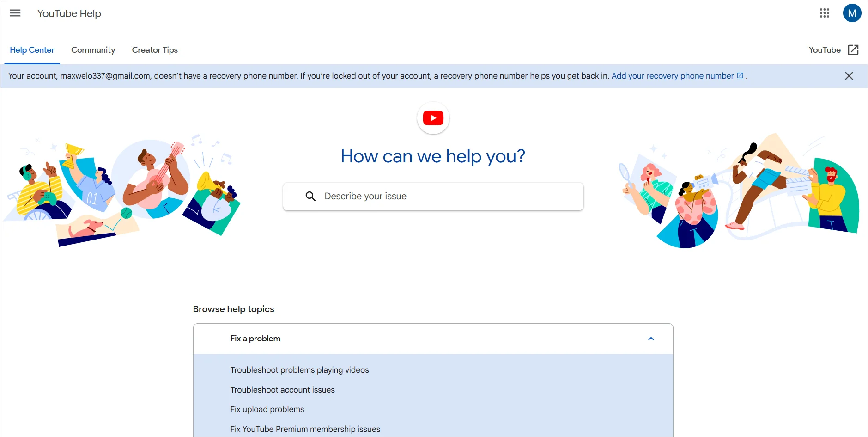
Task: Open the Google apps grid
Action: click(x=825, y=13)
